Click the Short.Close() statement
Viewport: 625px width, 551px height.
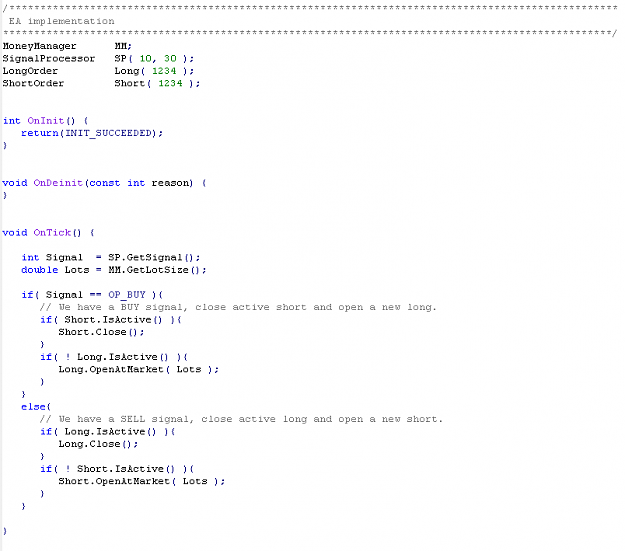coord(101,332)
